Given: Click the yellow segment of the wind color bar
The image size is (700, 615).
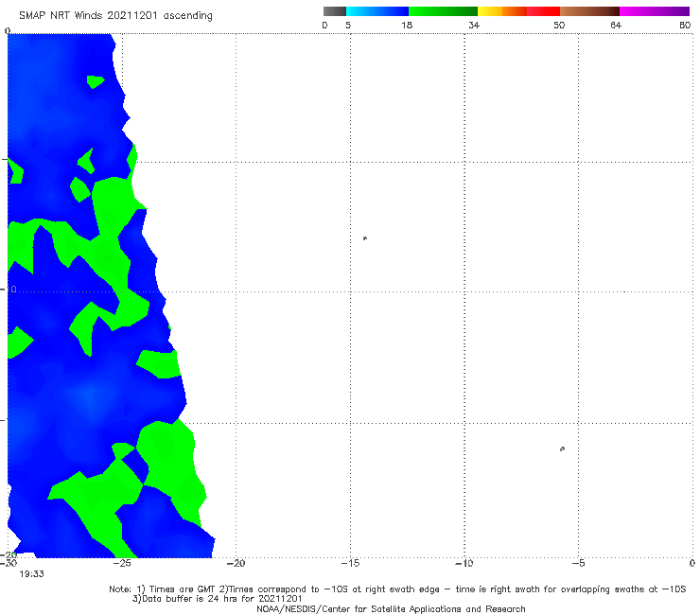Looking at the screenshot, I should point(490,11).
